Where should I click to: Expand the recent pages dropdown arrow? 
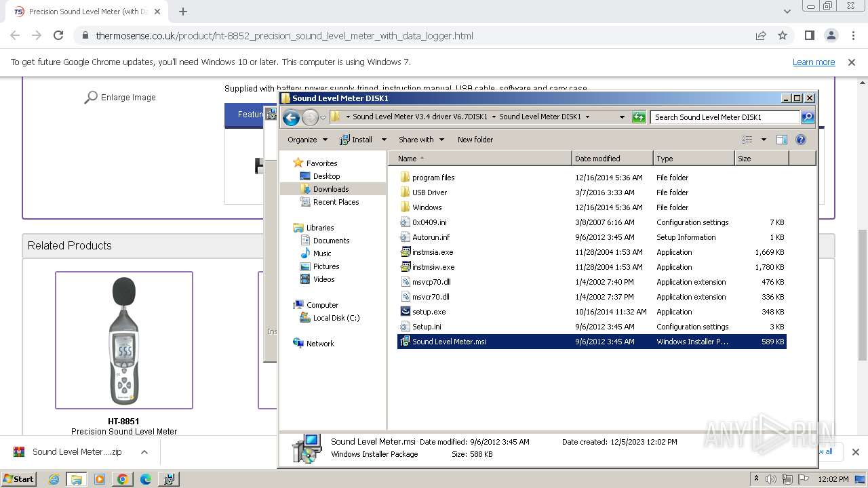click(323, 117)
